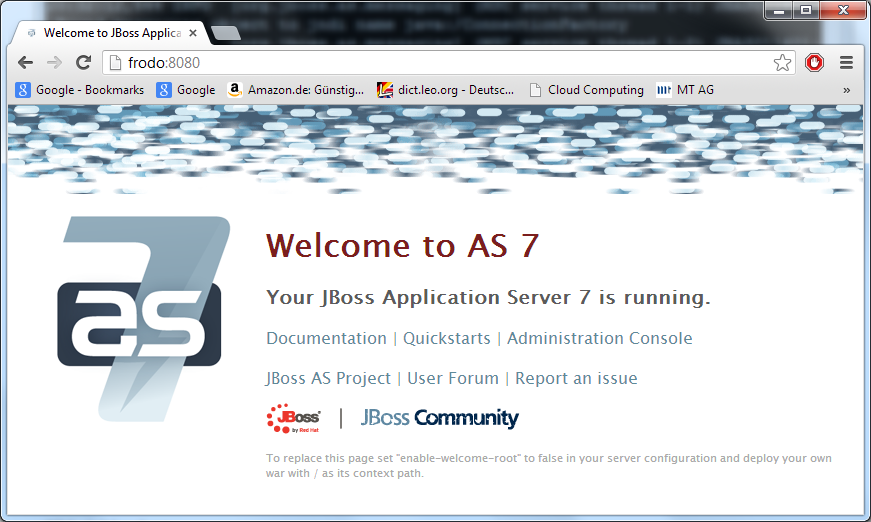
Task: Open the dict.leo.org bookmark
Action: (x=445, y=90)
